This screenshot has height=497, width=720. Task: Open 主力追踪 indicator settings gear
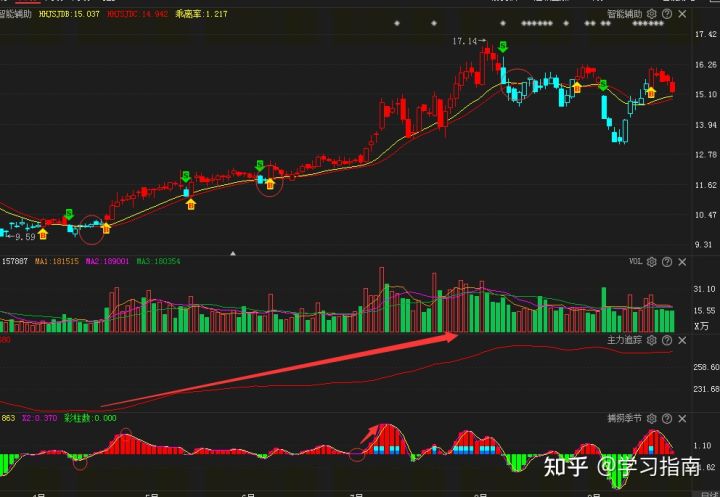[652, 340]
